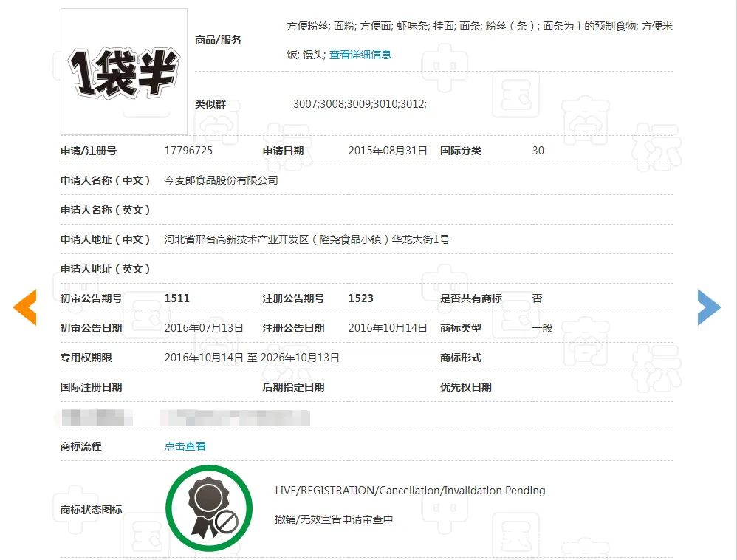This screenshot has width=737, height=560.
Task: Select registration announcement issue number 1523
Action: [360, 298]
